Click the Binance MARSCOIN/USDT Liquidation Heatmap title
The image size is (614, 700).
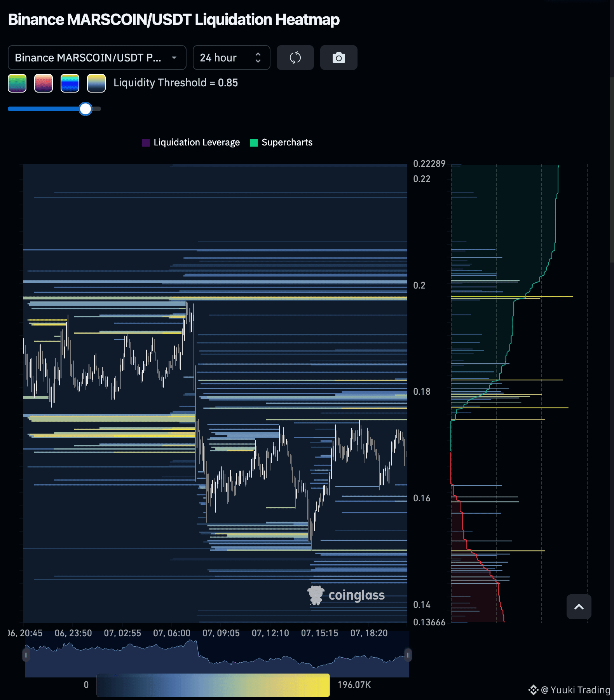coord(174,19)
